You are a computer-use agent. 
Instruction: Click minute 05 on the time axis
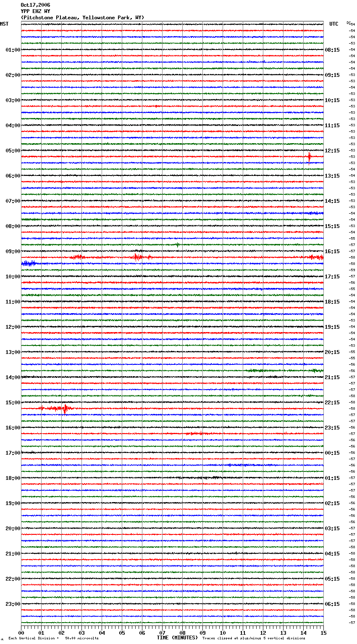coord(122,633)
